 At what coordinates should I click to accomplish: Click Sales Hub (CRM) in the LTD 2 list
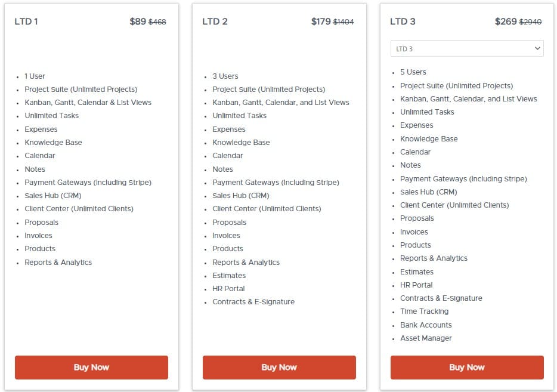point(240,195)
